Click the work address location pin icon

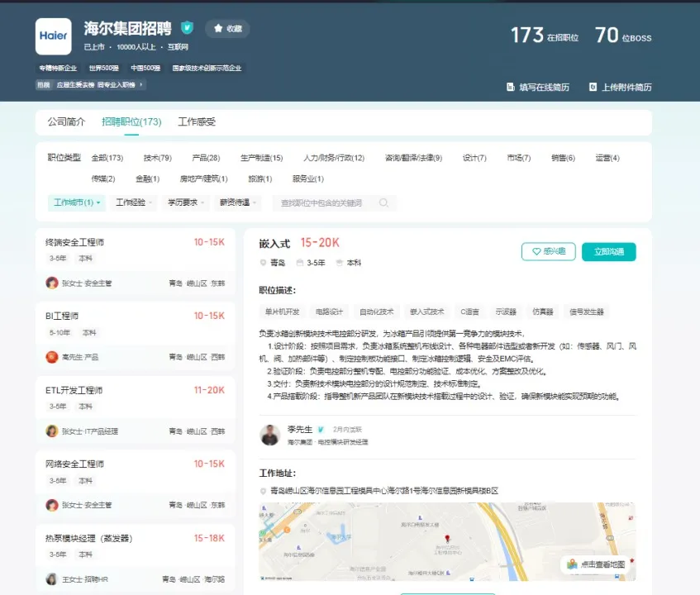[x=263, y=491]
